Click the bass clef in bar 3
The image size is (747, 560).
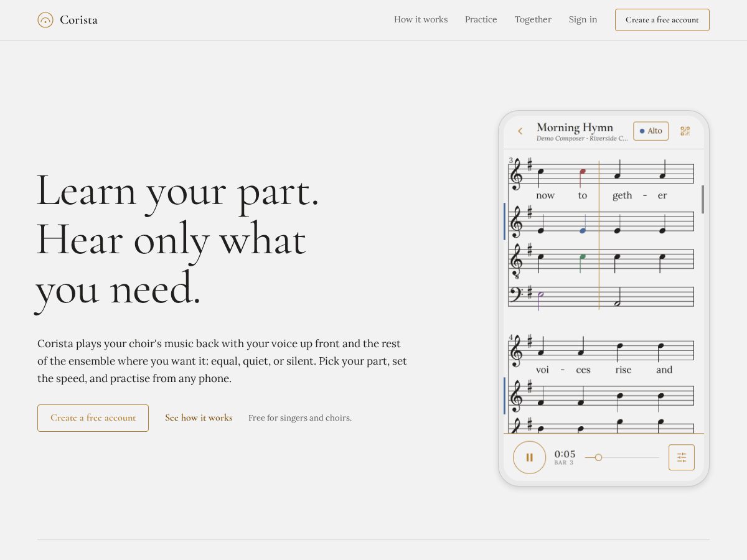pos(516,294)
